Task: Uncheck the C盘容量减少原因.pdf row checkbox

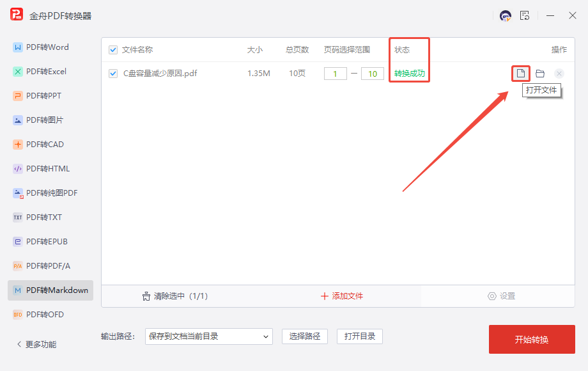Action: point(113,74)
